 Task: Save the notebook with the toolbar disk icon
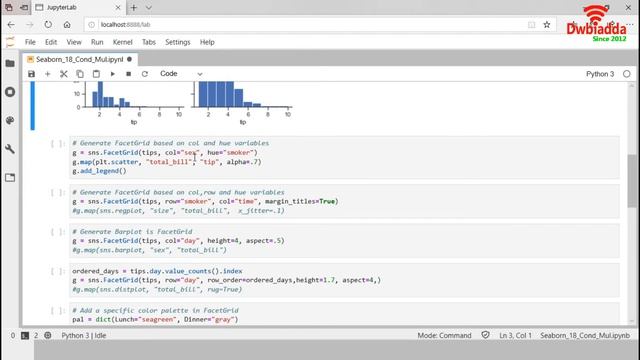coord(31,74)
